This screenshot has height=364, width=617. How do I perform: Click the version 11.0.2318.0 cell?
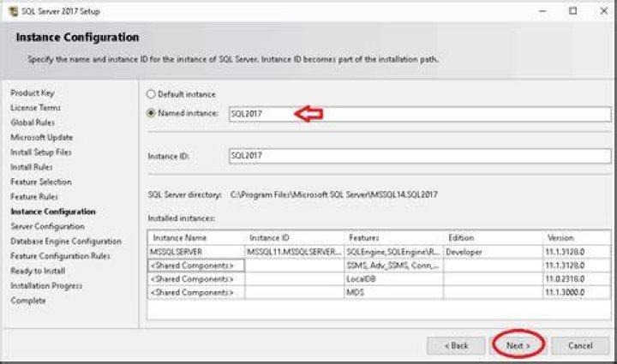tap(577, 279)
